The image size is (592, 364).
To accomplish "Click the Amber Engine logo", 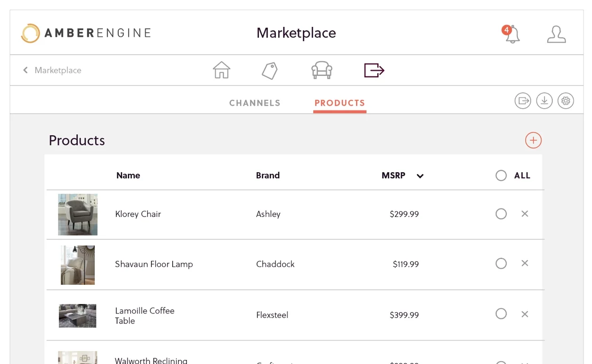I will [x=86, y=33].
